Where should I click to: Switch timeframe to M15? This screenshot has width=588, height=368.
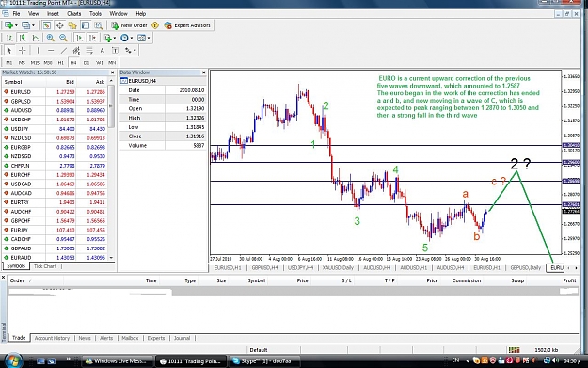pyautogui.click(x=35, y=63)
